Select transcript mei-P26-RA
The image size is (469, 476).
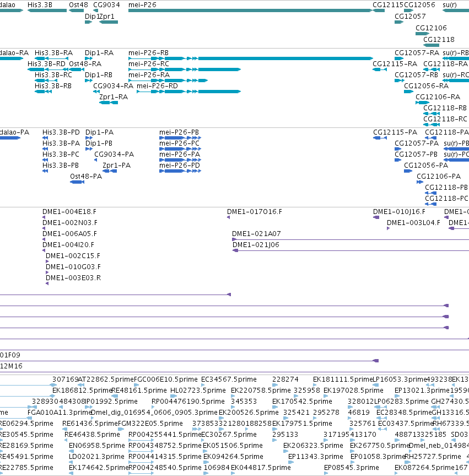pyautogui.click(x=168, y=81)
